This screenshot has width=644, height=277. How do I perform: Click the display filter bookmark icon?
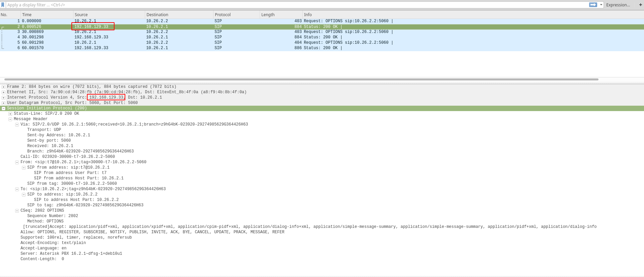click(x=3, y=5)
